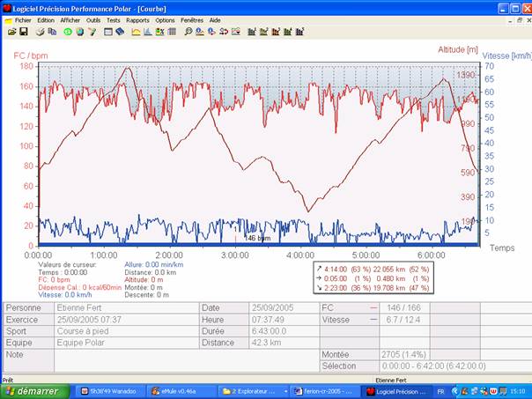Click the floppy disk save icon

point(24,32)
